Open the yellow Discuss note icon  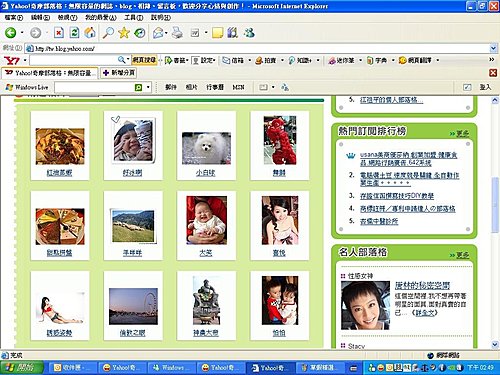click(217, 33)
